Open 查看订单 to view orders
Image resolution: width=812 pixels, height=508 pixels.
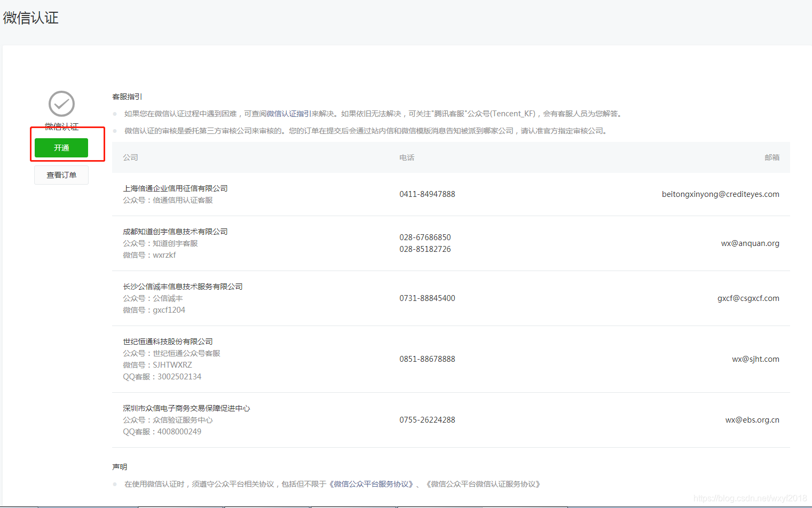[x=61, y=175]
